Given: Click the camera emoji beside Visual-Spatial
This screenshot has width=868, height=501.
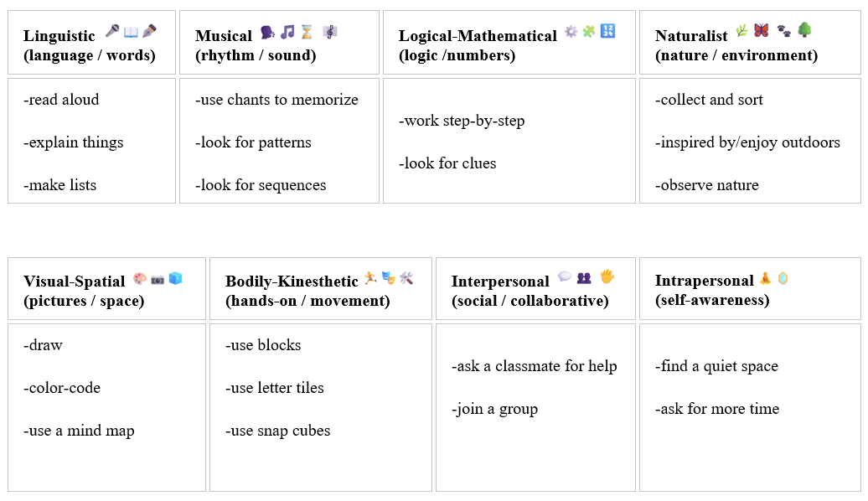Looking at the screenshot, I should (158, 280).
